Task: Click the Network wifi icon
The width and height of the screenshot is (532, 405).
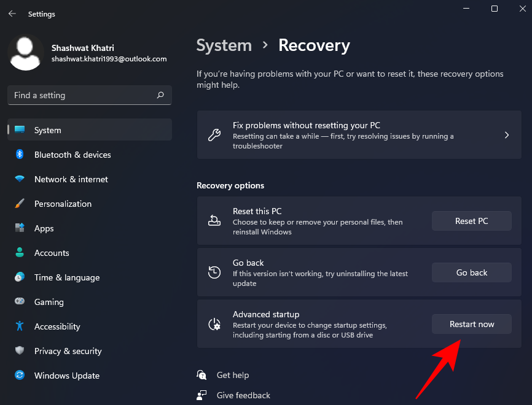Action: click(20, 179)
